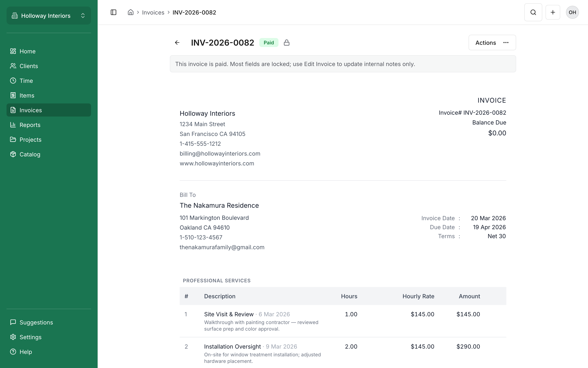This screenshot has height=368, width=588.
Task: Click the plus create-new button
Action: click(553, 12)
